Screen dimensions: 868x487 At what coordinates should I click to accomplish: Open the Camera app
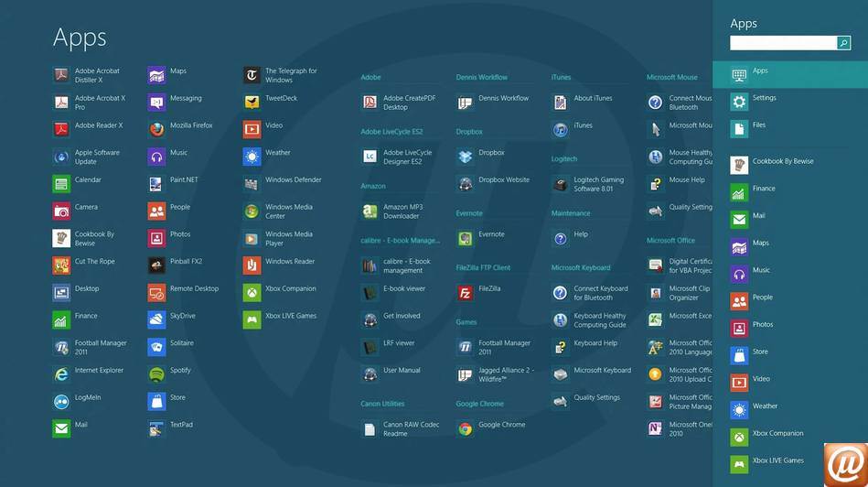pos(75,211)
